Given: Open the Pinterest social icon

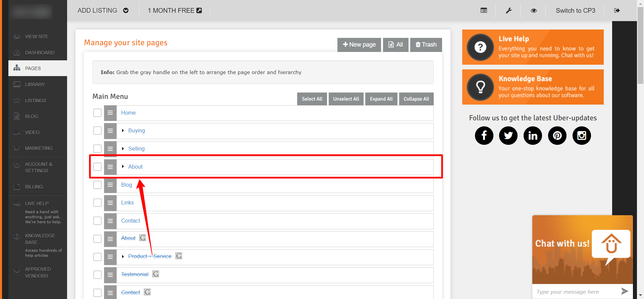Looking at the screenshot, I should click(557, 135).
